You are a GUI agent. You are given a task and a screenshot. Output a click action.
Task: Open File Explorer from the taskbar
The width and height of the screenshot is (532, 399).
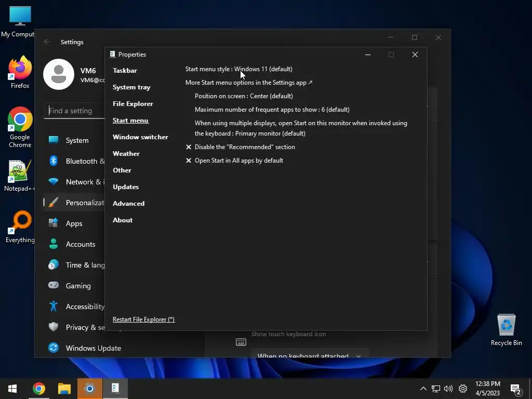point(64,389)
